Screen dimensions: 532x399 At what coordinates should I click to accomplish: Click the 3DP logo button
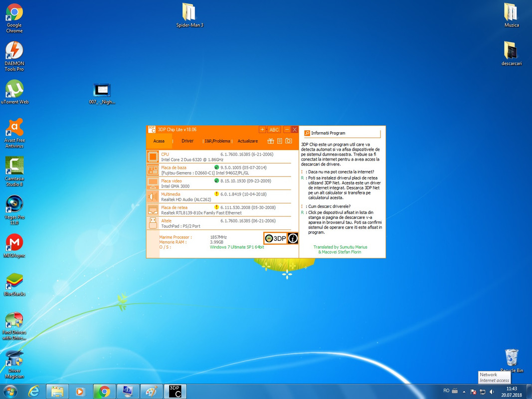[x=275, y=238]
